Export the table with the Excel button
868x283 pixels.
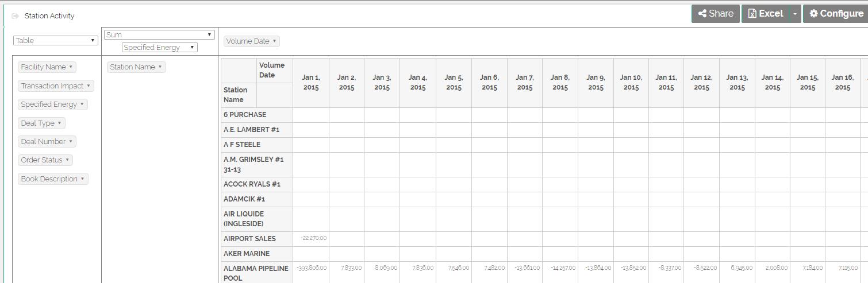(x=766, y=14)
